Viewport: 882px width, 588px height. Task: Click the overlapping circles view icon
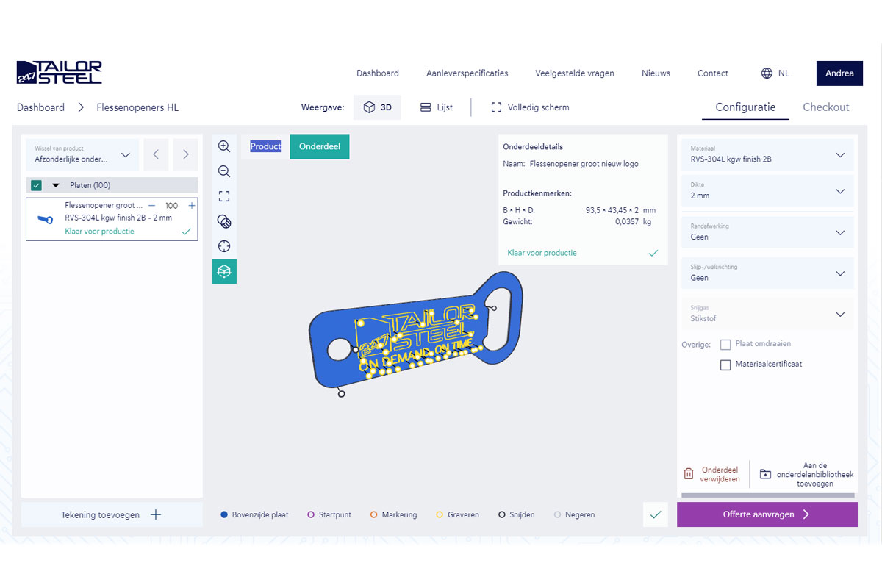pos(224,221)
